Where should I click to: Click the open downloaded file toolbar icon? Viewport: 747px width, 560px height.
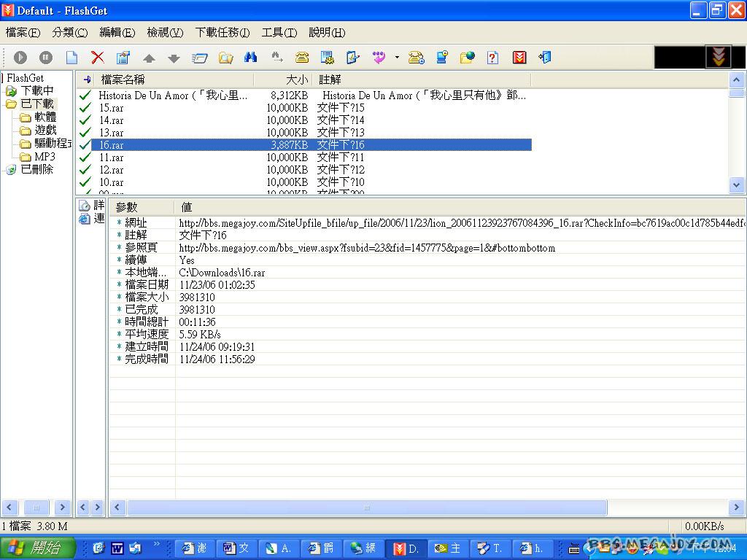(x=200, y=58)
